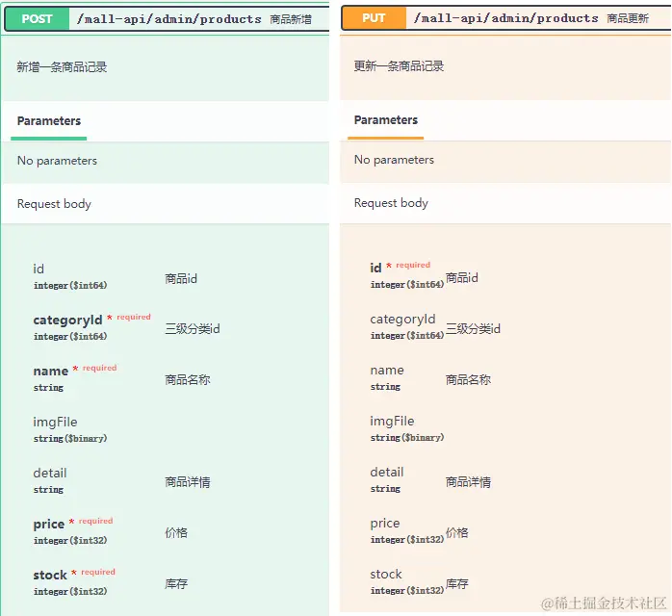Click Request body heading in PUT panel
Viewport: 672px width, 616px height.
pyautogui.click(x=391, y=203)
